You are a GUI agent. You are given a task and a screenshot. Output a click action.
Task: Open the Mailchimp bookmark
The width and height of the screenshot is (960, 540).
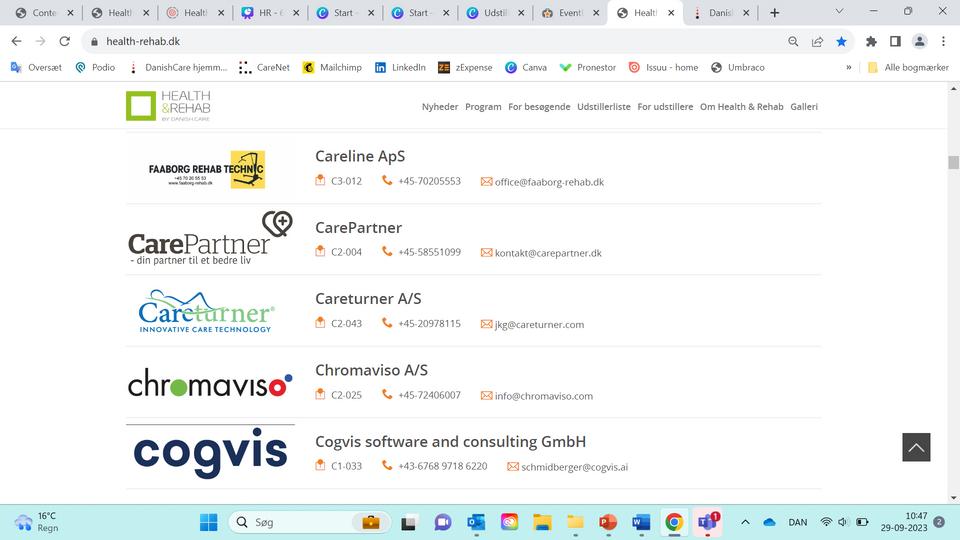332,67
